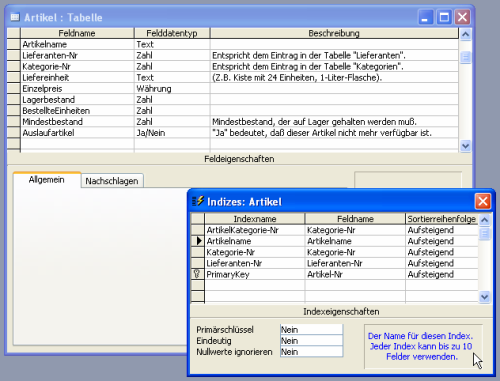The image size is (500, 381).
Task: Click the Währung data type cell
Action: pyautogui.click(x=172, y=89)
